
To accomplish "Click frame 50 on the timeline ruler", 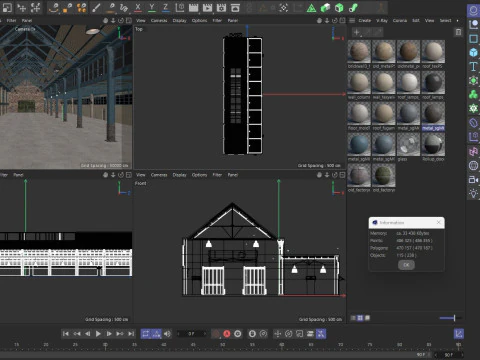I will pos(222,345).
